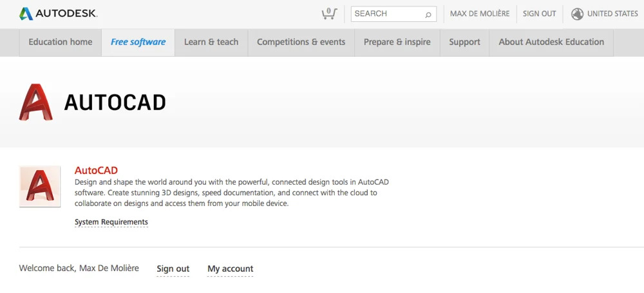The height and width of the screenshot is (293, 644).
Task: Select the Free software tab
Action: tap(138, 42)
